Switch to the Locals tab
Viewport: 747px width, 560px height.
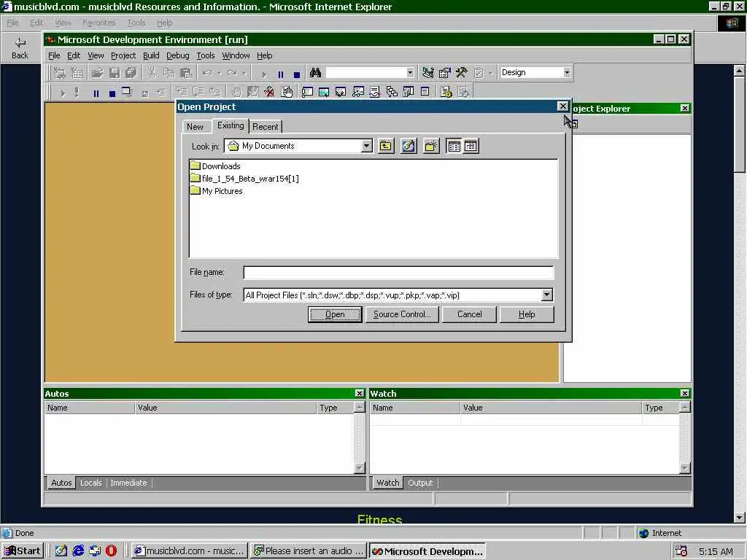point(91,483)
